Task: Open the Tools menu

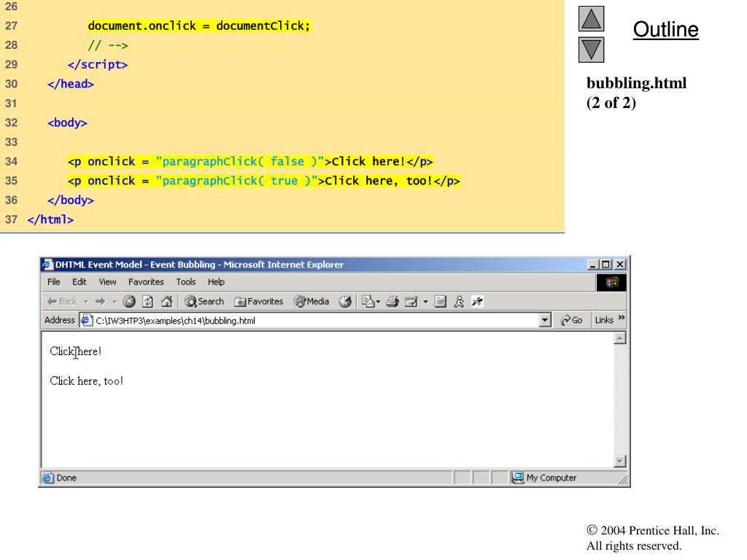Action: click(186, 282)
